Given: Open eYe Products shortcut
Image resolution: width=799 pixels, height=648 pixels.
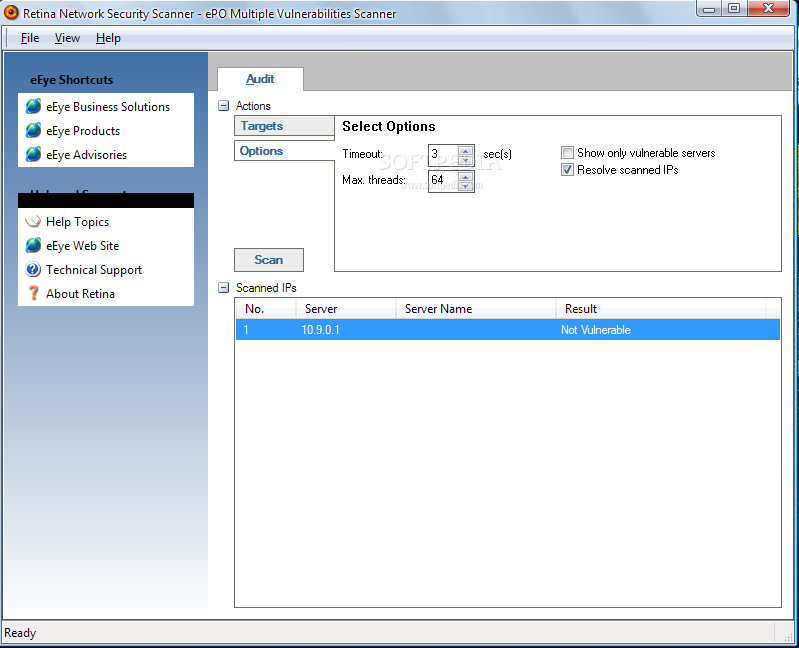Looking at the screenshot, I should [83, 131].
